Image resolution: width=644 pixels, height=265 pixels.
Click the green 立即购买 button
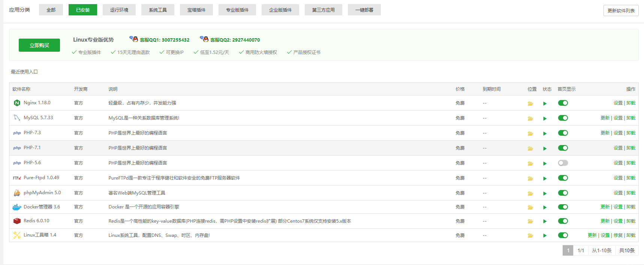tap(39, 45)
